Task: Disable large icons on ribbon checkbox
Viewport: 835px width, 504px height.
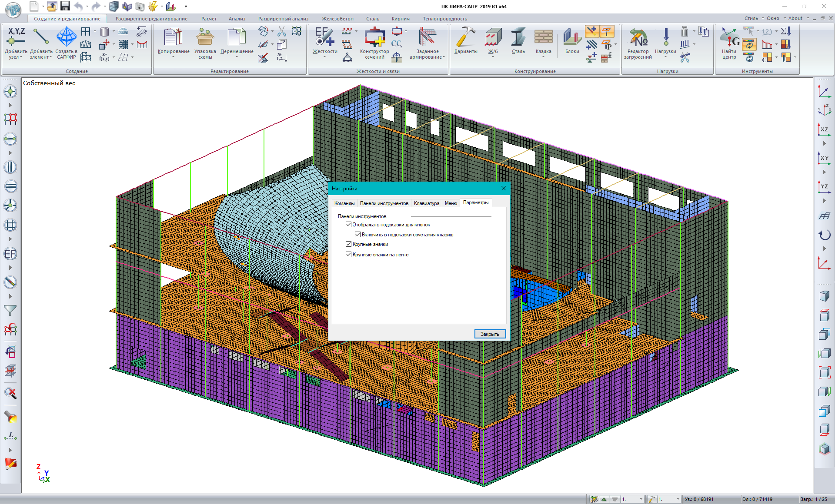Action: pos(348,255)
